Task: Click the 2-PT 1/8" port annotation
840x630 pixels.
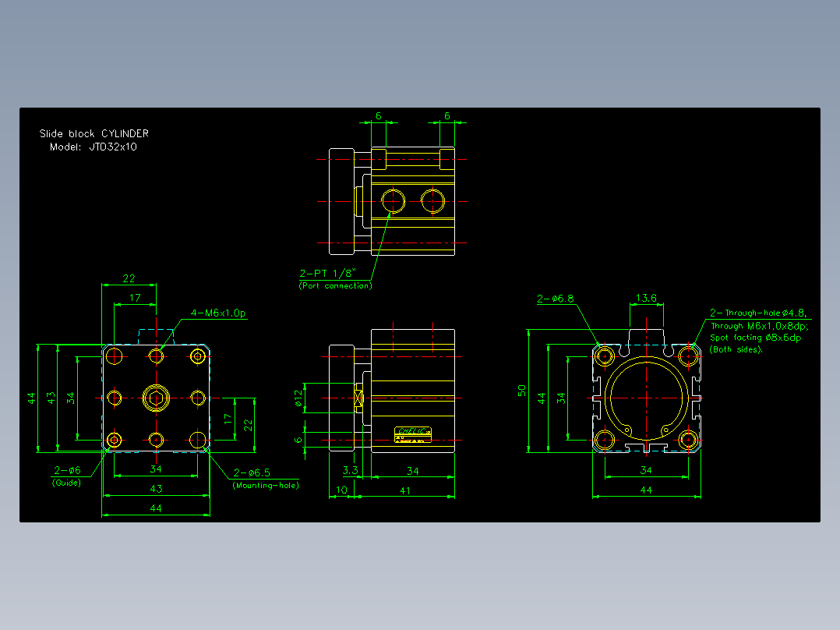Action: pyautogui.click(x=327, y=274)
